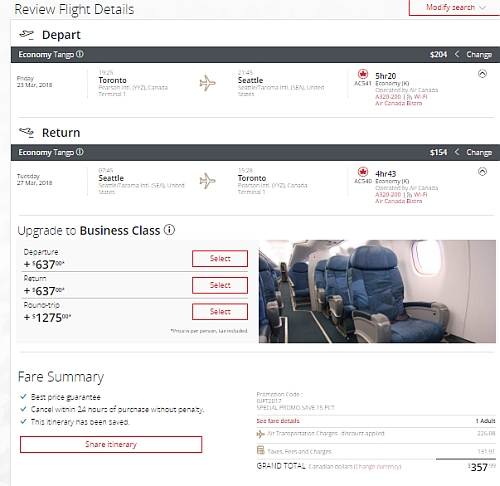The image size is (500, 486).
Task: Click the Business Class upgrade info icon
Action: pos(169,230)
